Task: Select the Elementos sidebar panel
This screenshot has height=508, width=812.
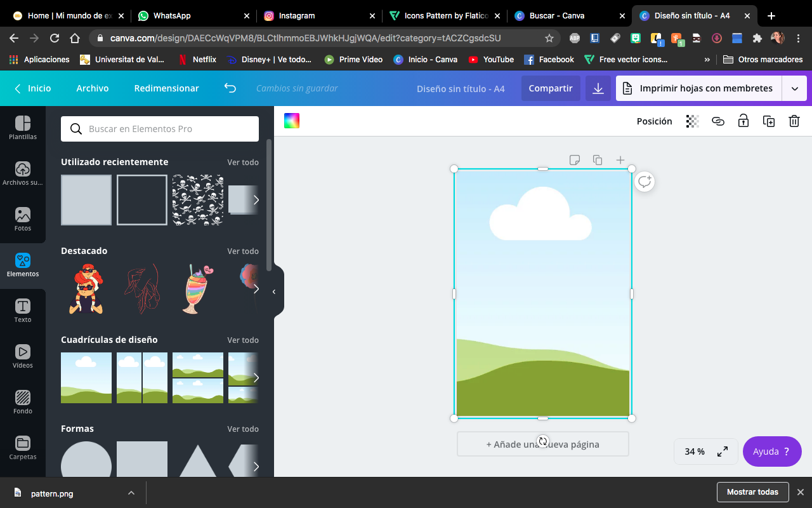Action: click(23, 265)
